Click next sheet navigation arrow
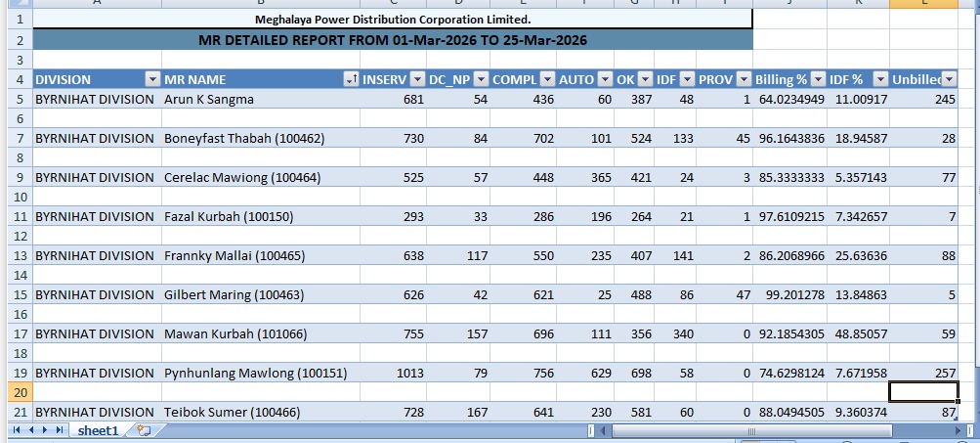The height and width of the screenshot is (443, 980). click(x=44, y=430)
